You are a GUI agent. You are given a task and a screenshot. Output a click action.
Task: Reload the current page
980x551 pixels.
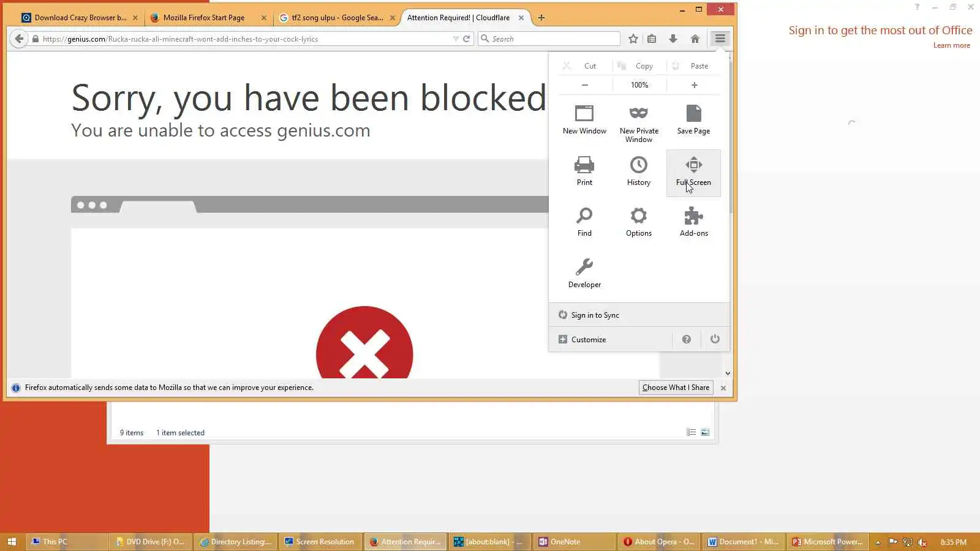point(466,39)
